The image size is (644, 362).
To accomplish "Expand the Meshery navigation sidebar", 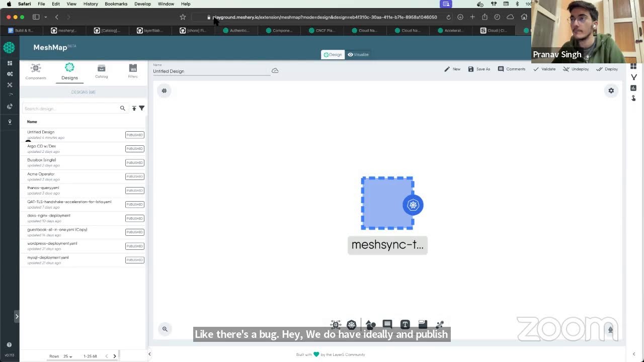I will pos(16,316).
